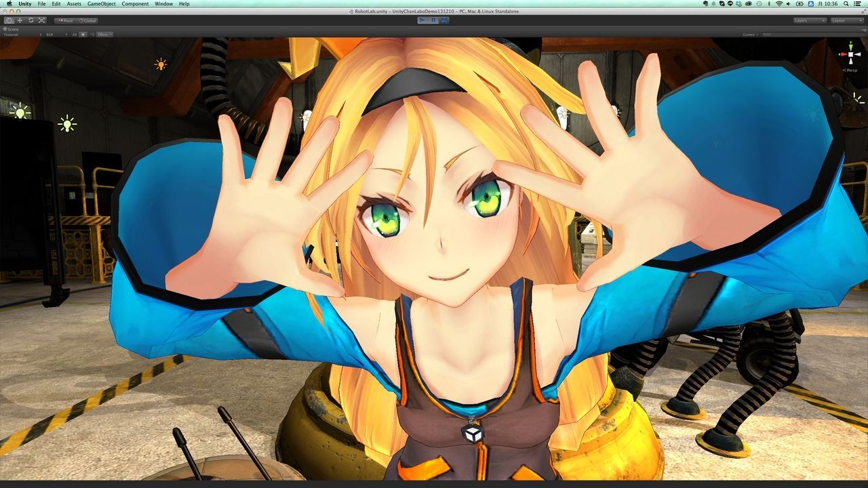Open the Edit menu
The width and height of the screenshot is (868, 488).
[56, 4]
